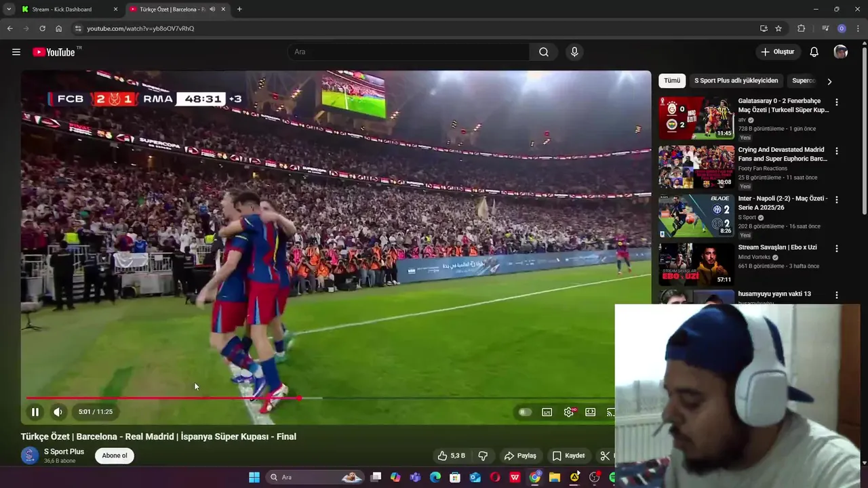Go to the YouTube home logo
The height and width of the screenshot is (488, 868).
pos(54,52)
